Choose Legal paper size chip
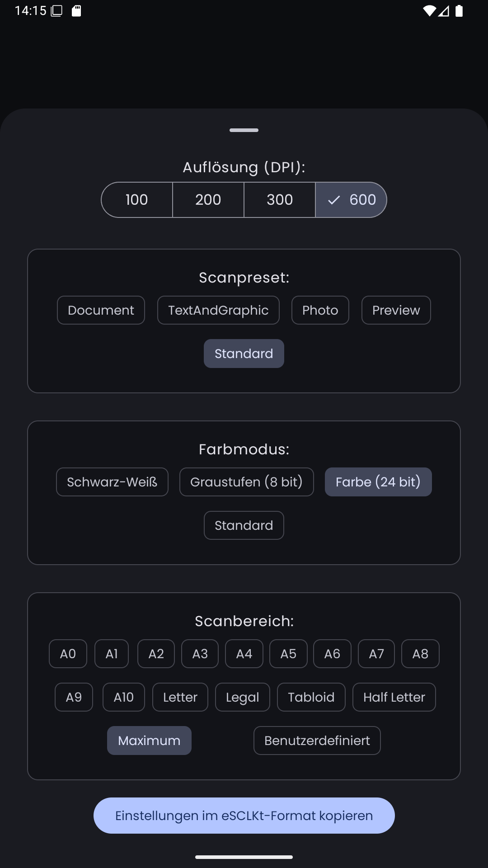 click(242, 697)
